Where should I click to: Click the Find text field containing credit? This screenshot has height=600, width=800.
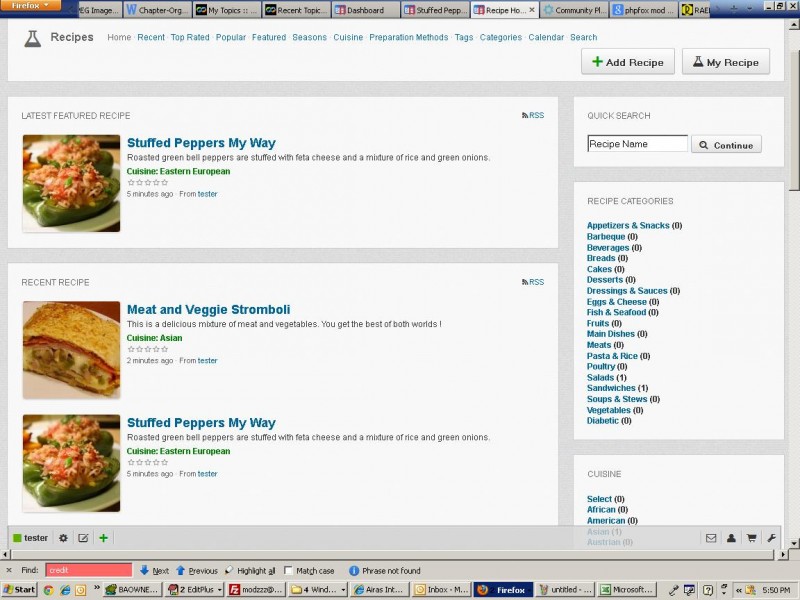89,570
